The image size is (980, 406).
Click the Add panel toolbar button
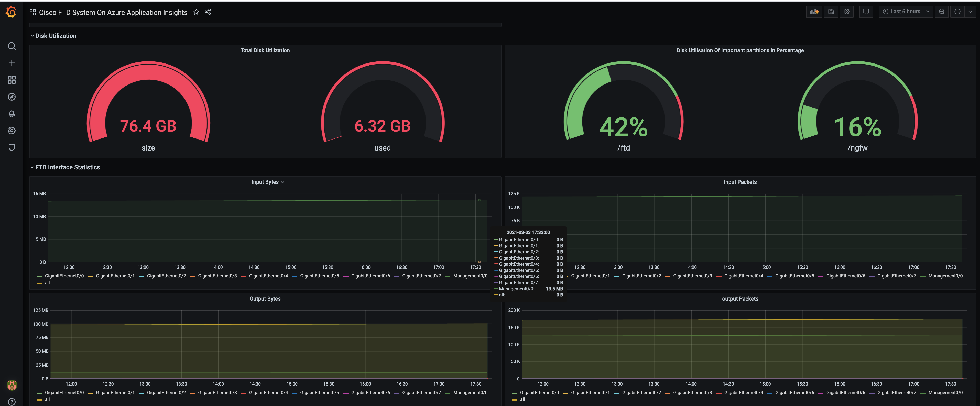coord(814,12)
